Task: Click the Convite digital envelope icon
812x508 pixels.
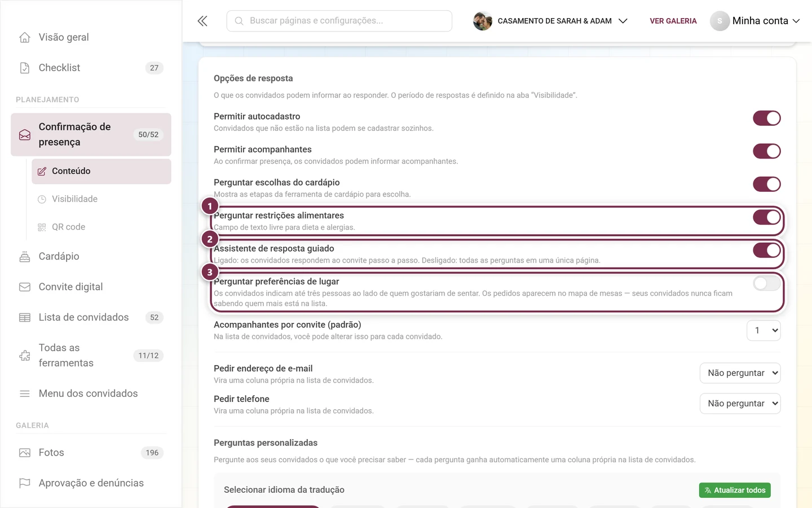Action: point(25,287)
